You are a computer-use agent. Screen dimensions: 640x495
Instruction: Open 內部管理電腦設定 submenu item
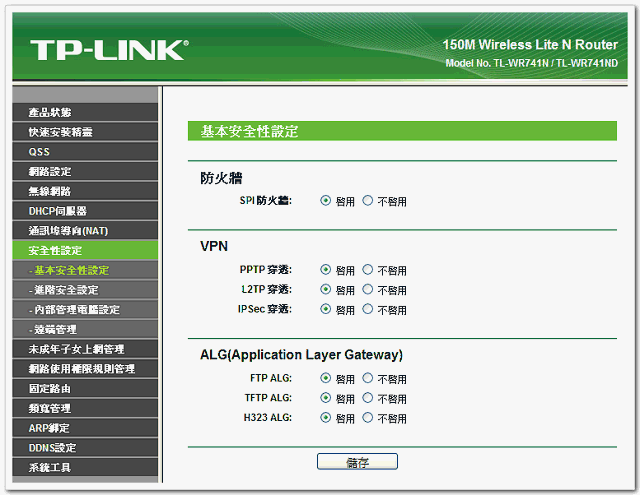point(75,310)
